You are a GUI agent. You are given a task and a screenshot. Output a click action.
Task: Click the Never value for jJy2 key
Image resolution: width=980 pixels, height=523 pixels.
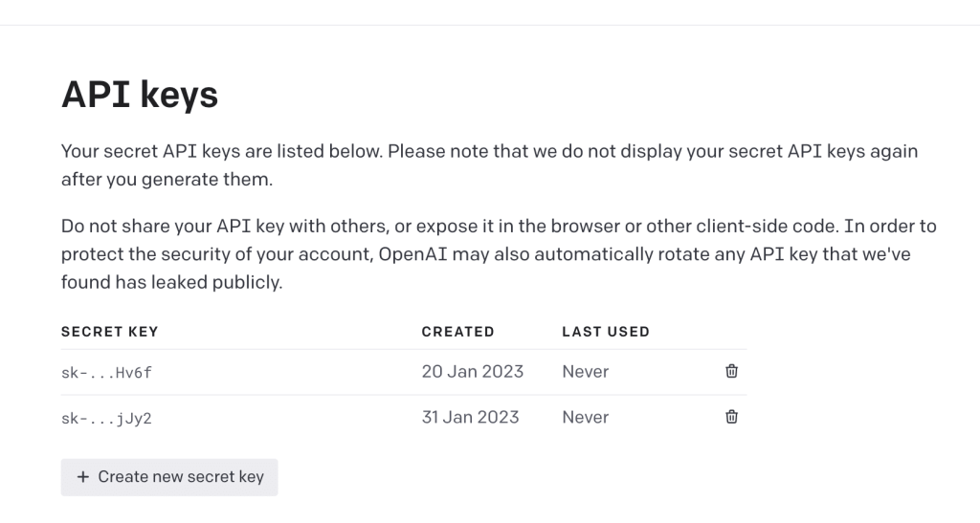(585, 417)
